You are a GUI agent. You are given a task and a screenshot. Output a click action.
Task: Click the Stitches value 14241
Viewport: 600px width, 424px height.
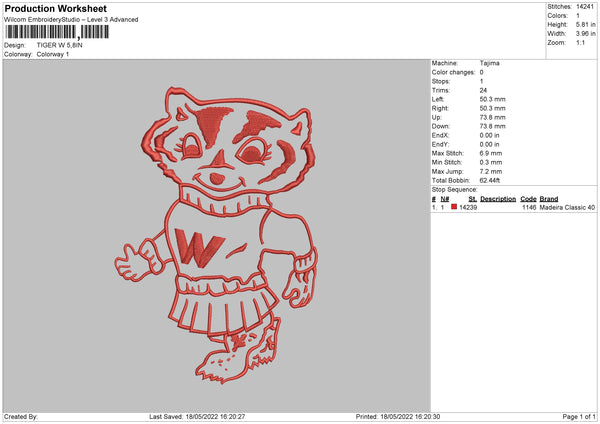[585, 7]
